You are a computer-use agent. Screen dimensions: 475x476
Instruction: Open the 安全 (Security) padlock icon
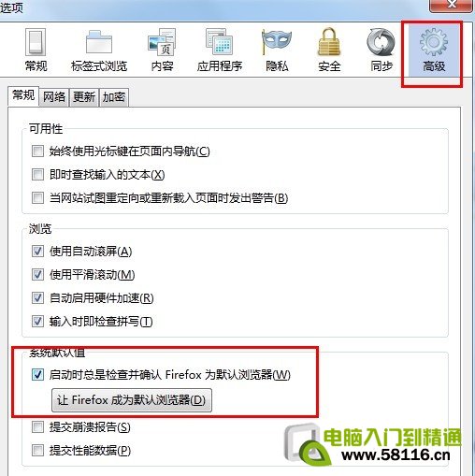pyautogui.click(x=329, y=50)
